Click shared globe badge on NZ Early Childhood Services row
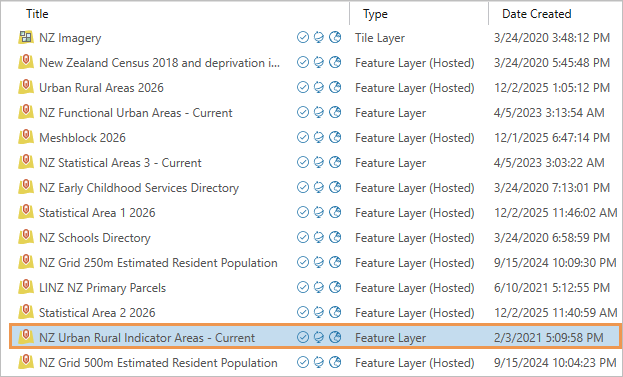The width and height of the screenshot is (623, 377). (x=335, y=188)
